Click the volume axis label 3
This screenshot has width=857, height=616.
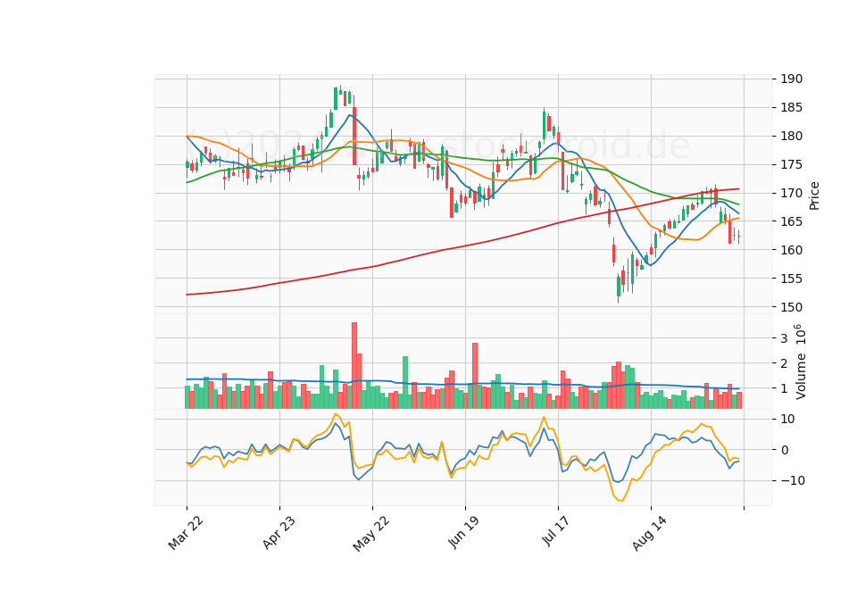784,338
